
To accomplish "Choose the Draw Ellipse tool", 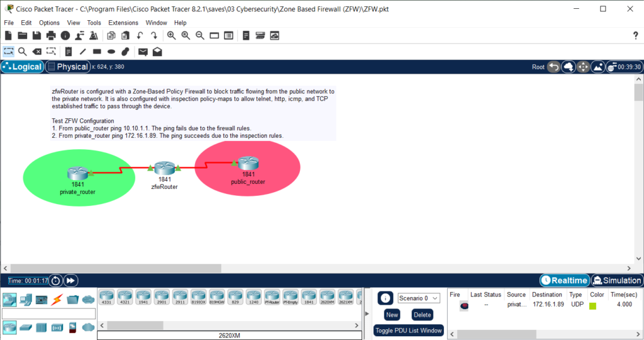I will tap(111, 52).
